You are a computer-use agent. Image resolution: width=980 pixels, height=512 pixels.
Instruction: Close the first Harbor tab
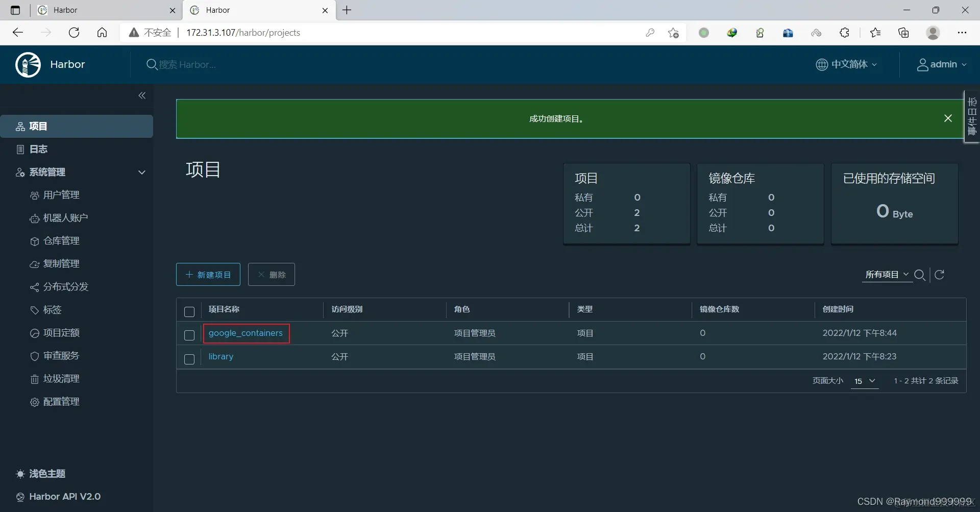click(x=173, y=10)
